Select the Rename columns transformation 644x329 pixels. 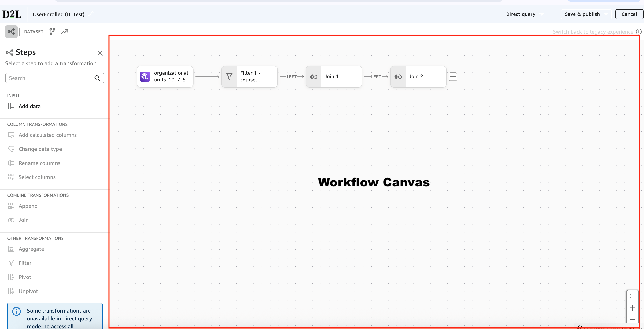coord(39,163)
